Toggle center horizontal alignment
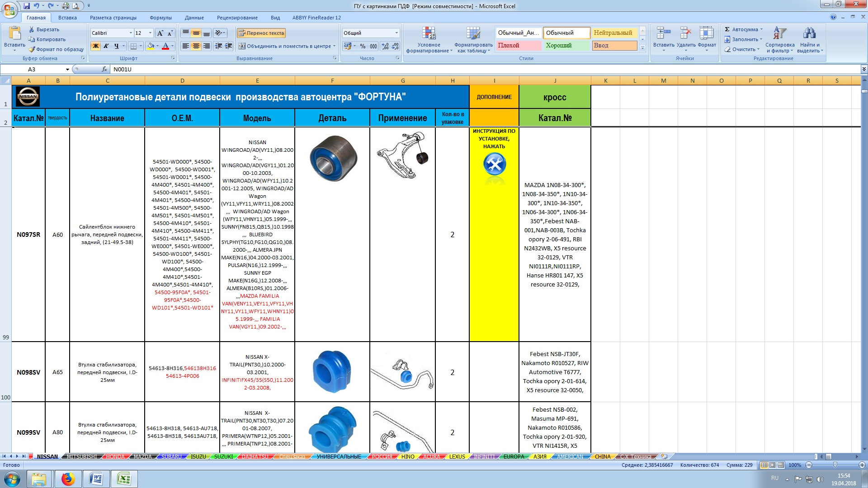Screen dimensions: 868x488 click(196, 46)
